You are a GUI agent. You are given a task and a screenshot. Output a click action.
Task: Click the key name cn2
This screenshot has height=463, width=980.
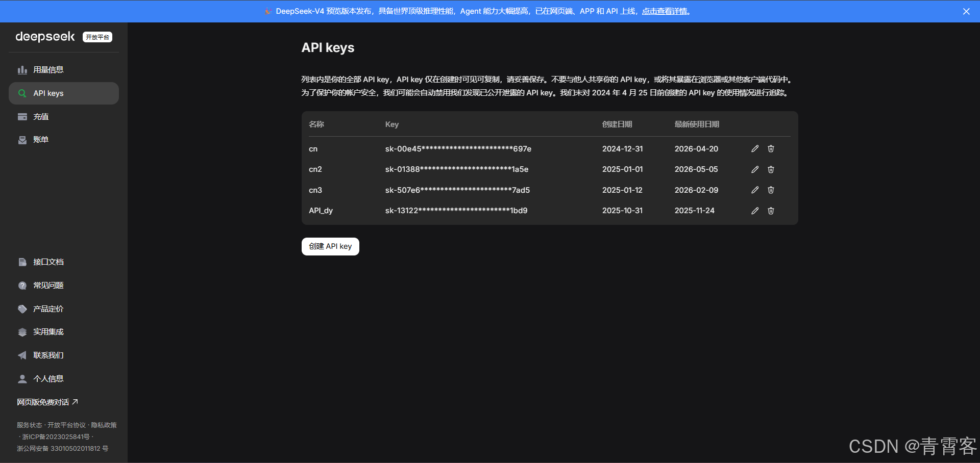(x=315, y=169)
